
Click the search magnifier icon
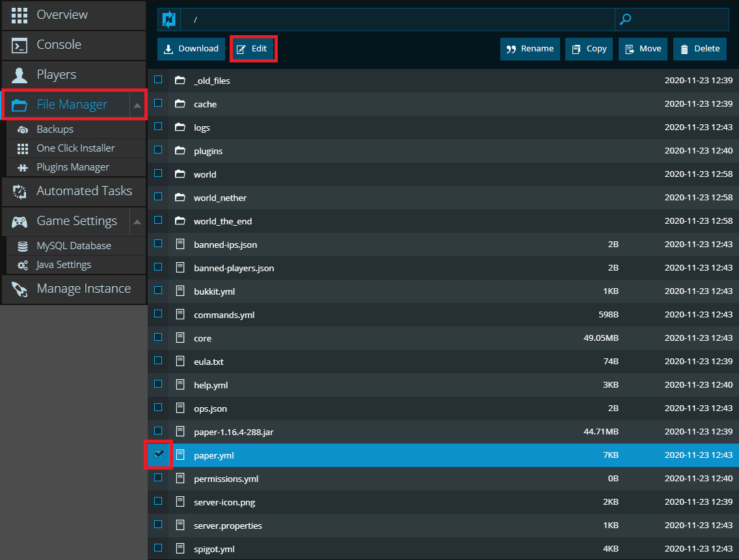[625, 20]
